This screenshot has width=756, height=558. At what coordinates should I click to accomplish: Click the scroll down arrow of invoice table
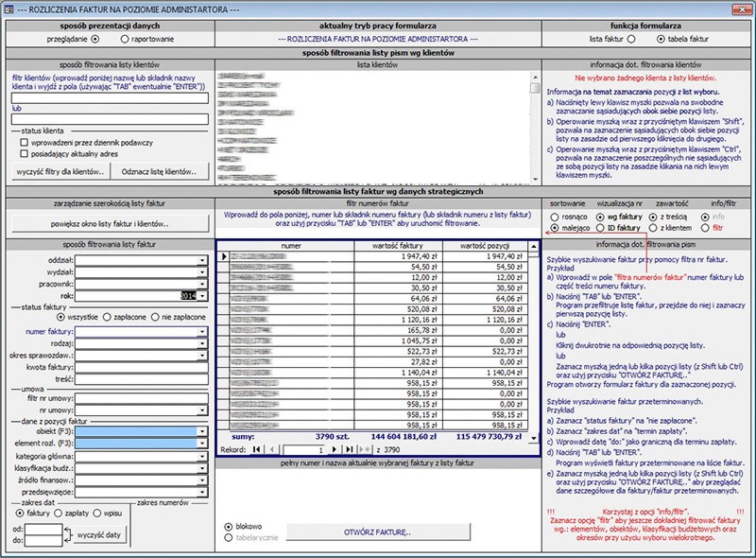click(533, 438)
